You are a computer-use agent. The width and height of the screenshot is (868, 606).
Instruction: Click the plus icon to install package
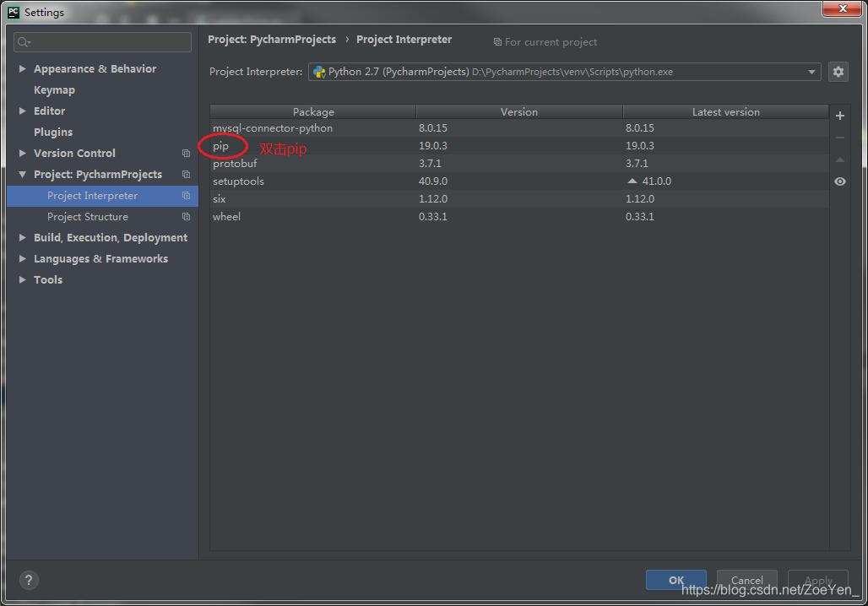(x=840, y=116)
